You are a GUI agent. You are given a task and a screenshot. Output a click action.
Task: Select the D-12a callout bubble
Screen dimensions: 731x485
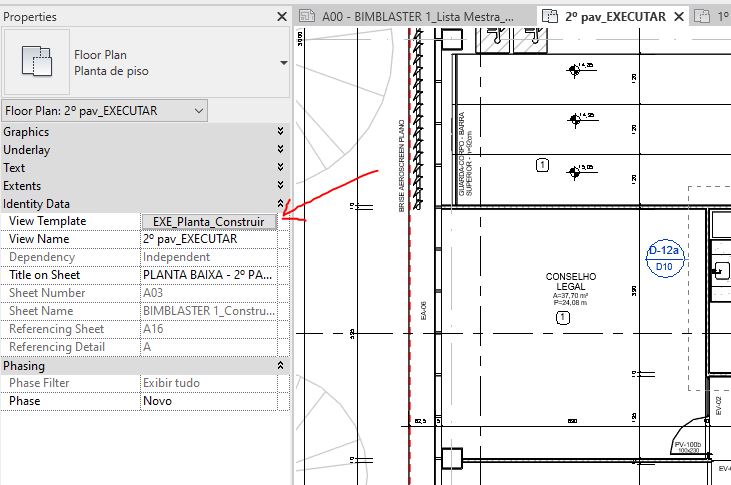pyautogui.click(x=664, y=259)
